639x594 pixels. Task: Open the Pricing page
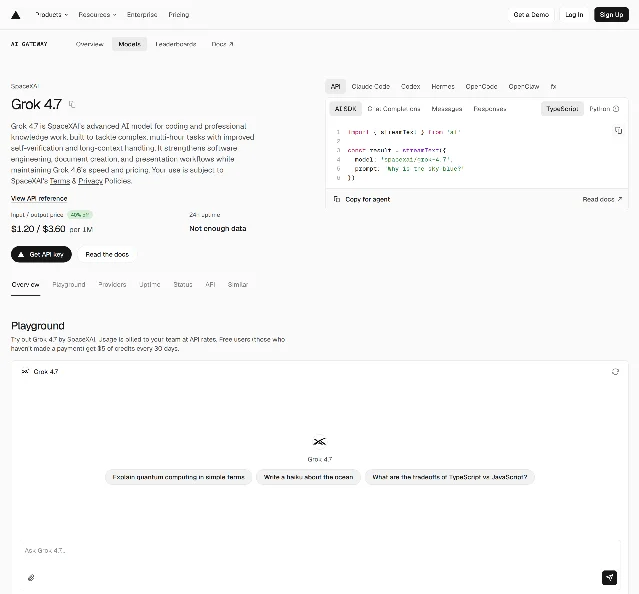point(178,15)
